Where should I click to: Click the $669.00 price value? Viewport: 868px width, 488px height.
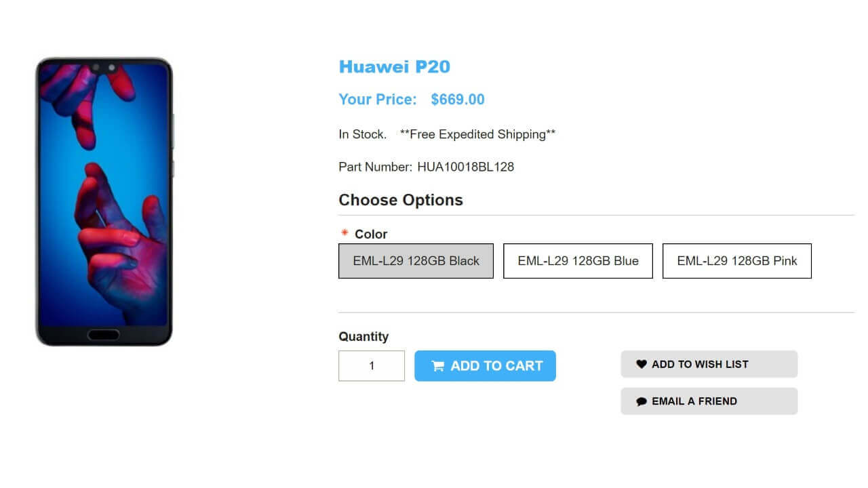click(x=458, y=100)
